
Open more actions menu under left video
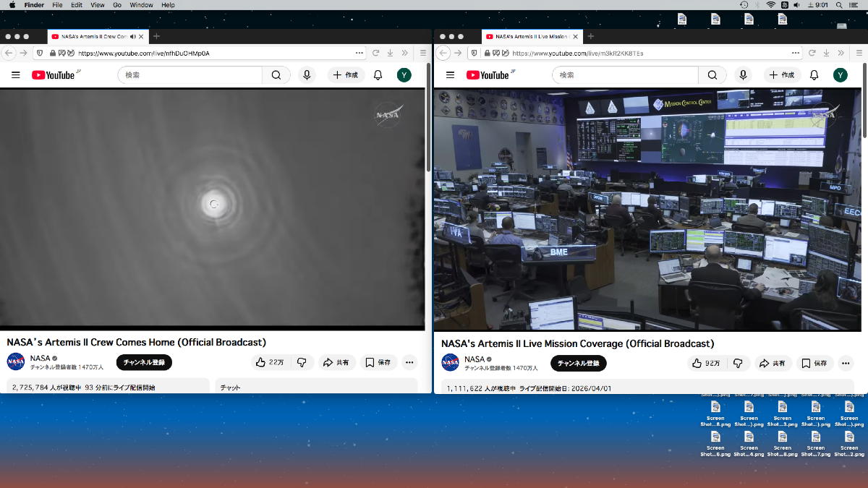coord(409,362)
